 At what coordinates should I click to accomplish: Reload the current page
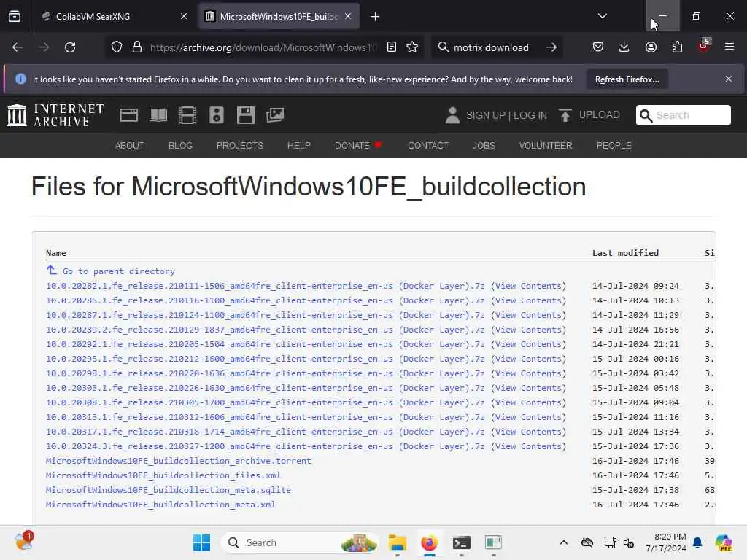pyautogui.click(x=70, y=47)
